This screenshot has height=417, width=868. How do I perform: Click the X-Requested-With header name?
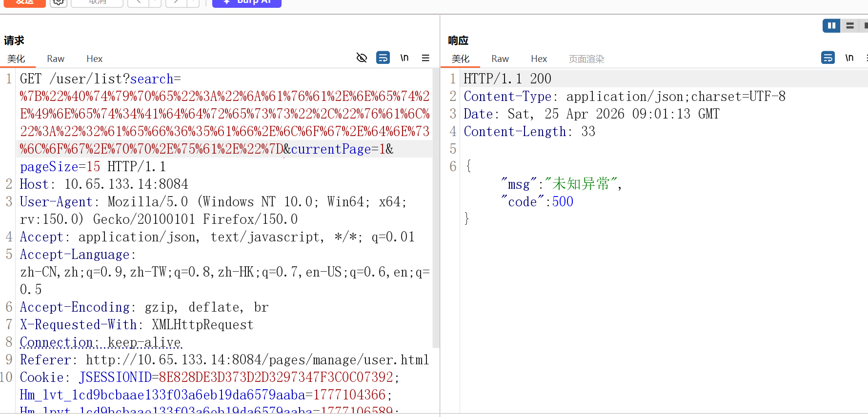tap(79, 325)
